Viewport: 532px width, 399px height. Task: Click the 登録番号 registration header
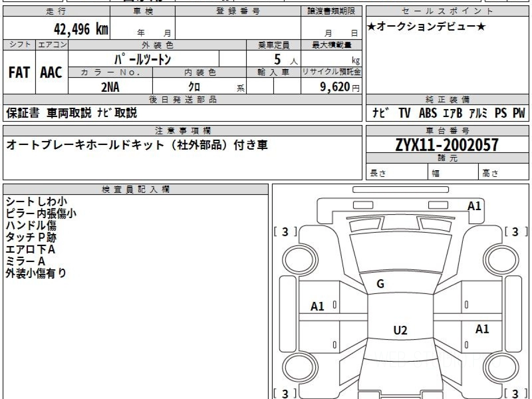238,12
